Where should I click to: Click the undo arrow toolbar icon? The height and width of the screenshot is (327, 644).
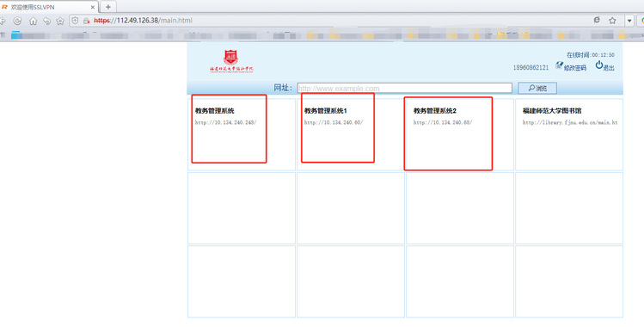tap(46, 21)
